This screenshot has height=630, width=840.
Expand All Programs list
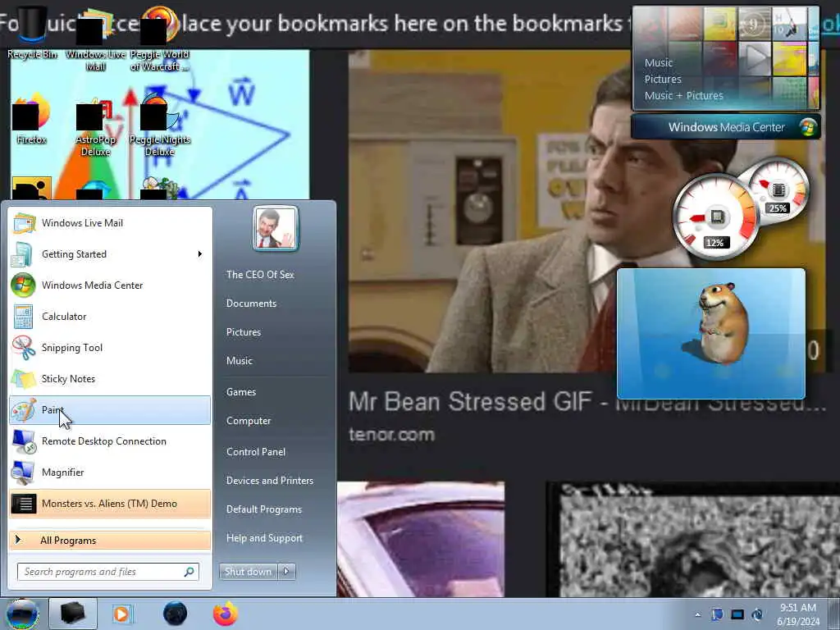pos(110,540)
